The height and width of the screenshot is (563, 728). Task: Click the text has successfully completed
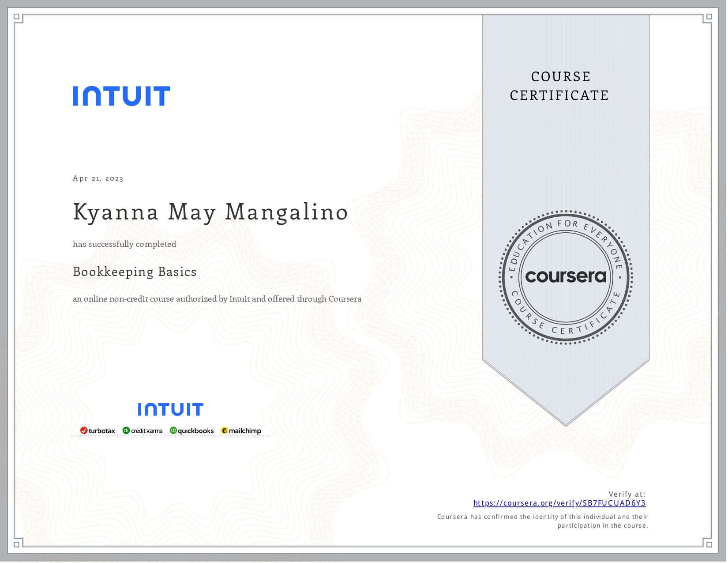[x=124, y=244]
